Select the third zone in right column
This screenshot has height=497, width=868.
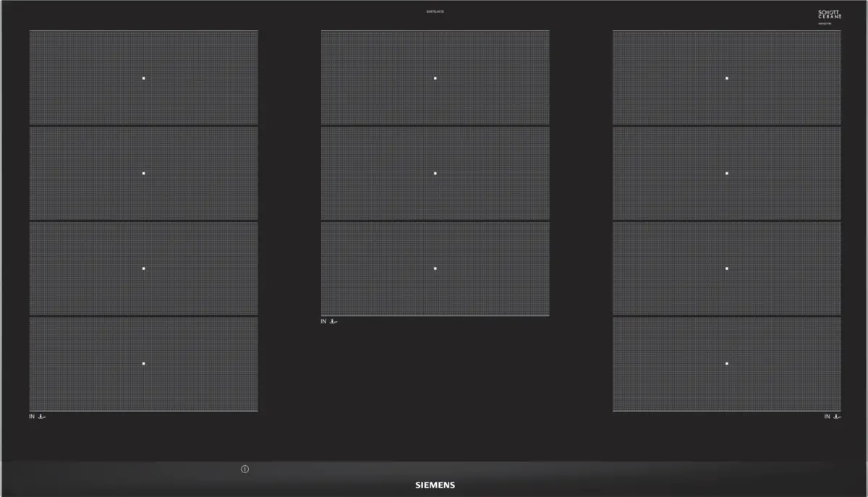pyautogui.click(x=726, y=268)
